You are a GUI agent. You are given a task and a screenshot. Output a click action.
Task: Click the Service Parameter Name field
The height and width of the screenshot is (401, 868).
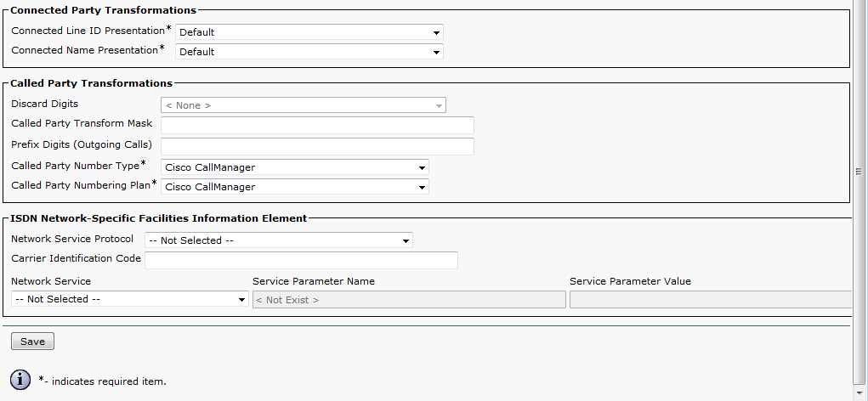(x=409, y=300)
